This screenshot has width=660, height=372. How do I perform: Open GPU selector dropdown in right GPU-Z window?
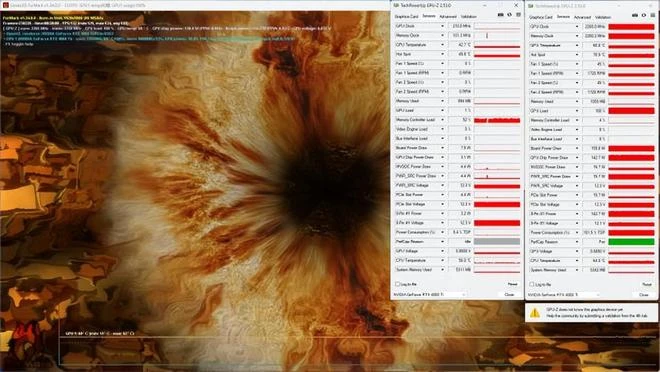(564, 295)
